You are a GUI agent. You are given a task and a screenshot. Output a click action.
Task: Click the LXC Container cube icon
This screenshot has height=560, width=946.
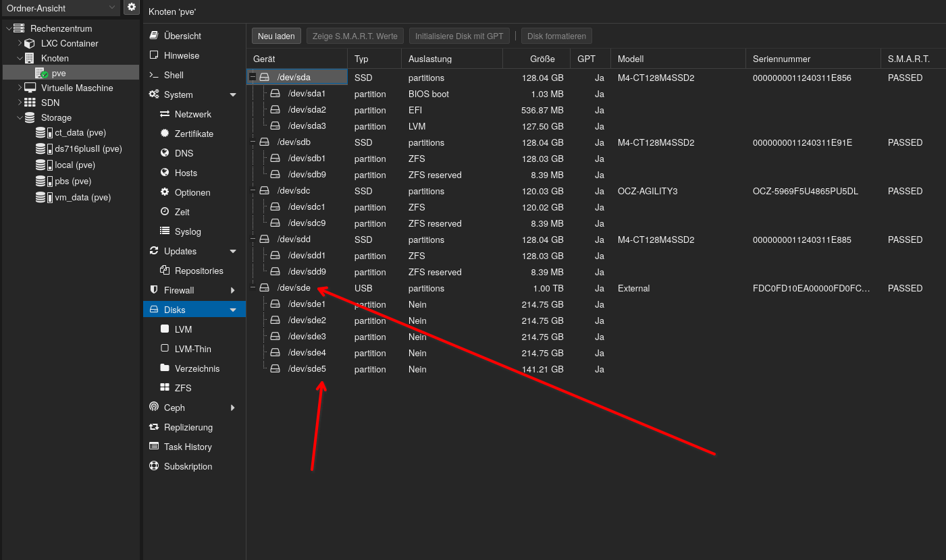pyautogui.click(x=30, y=43)
